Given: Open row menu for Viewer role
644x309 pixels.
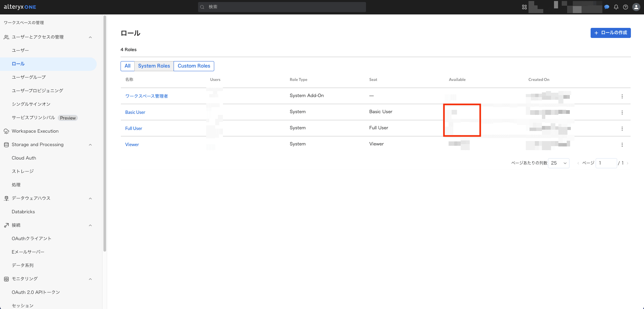Looking at the screenshot, I should coord(622,145).
